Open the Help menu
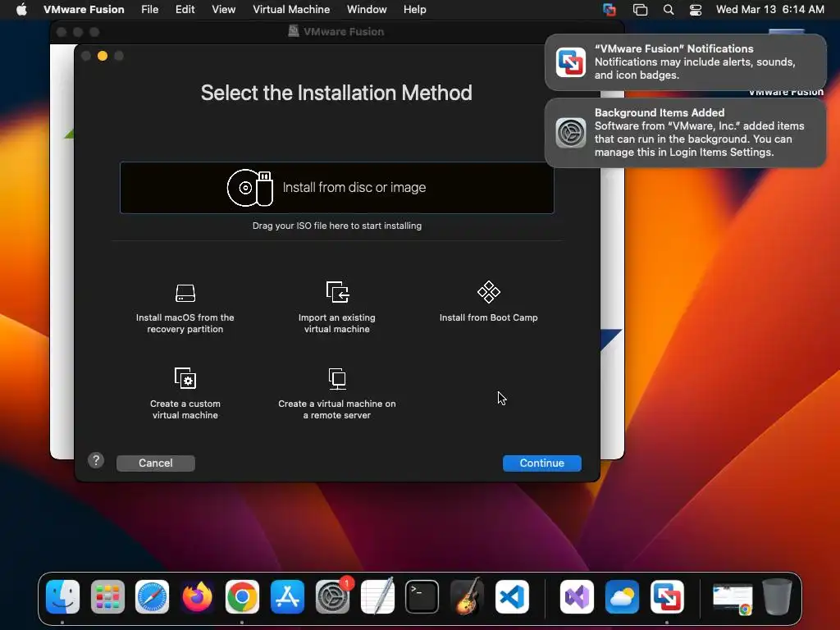This screenshot has width=840, height=630. pos(414,9)
